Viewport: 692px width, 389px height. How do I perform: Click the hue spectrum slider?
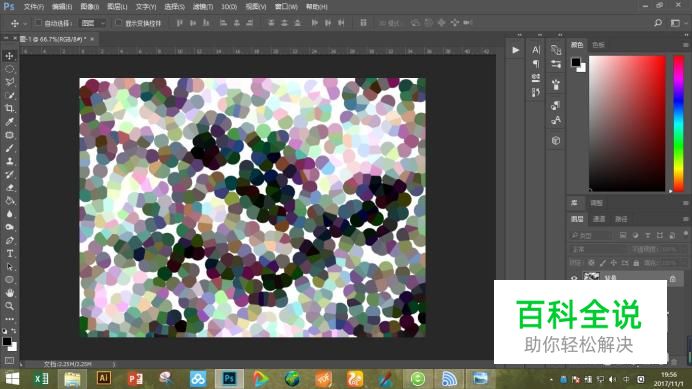(x=678, y=124)
